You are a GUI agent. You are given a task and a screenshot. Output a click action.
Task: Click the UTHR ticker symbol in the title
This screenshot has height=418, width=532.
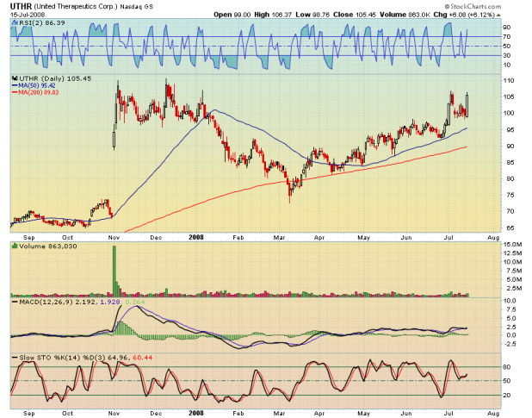pos(21,6)
